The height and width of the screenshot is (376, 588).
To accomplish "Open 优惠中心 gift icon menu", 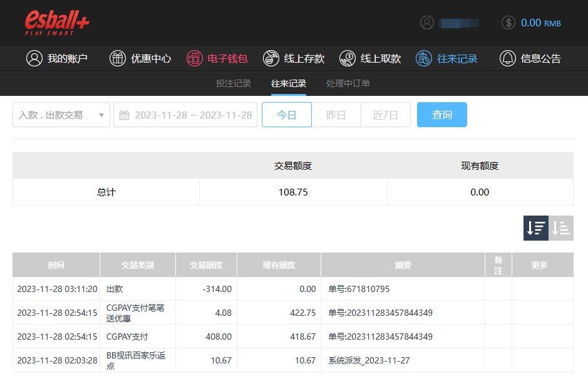I will click(x=140, y=59).
